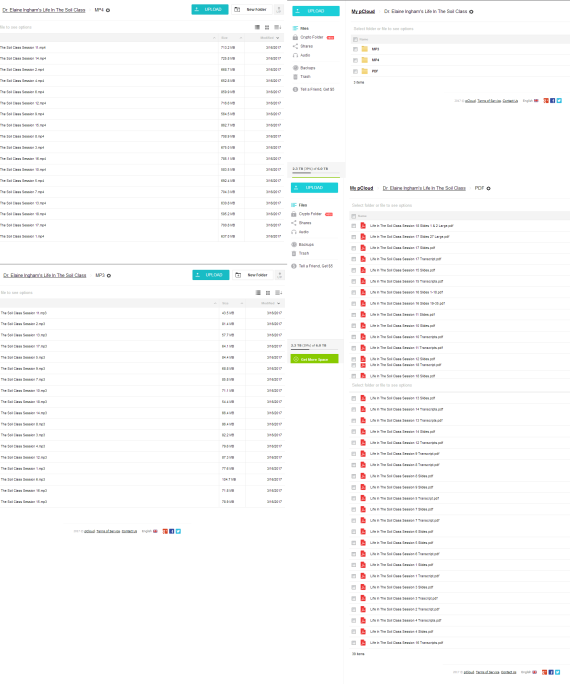Open the yellow PDF folder icon

pyautogui.click(x=365, y=71)
